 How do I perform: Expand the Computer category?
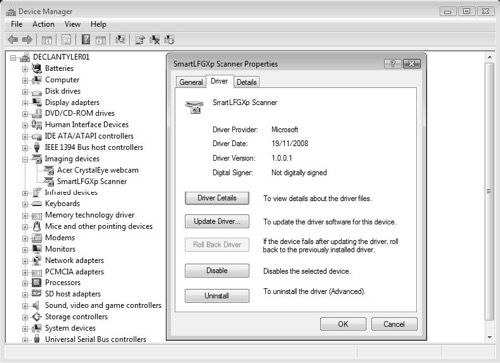click(x=25, y=80)
